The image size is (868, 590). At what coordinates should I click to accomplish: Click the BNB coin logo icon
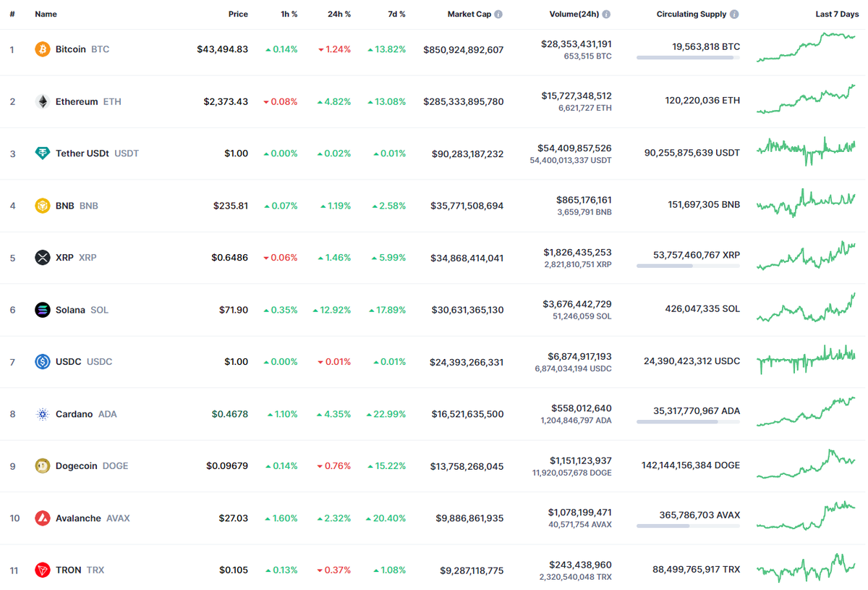tap(43, 206)
